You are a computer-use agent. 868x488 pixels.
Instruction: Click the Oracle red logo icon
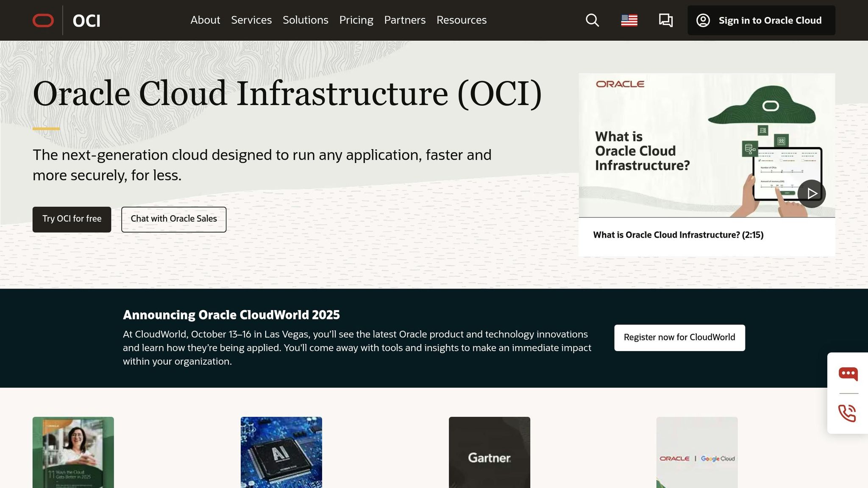(x=43, y=20)
